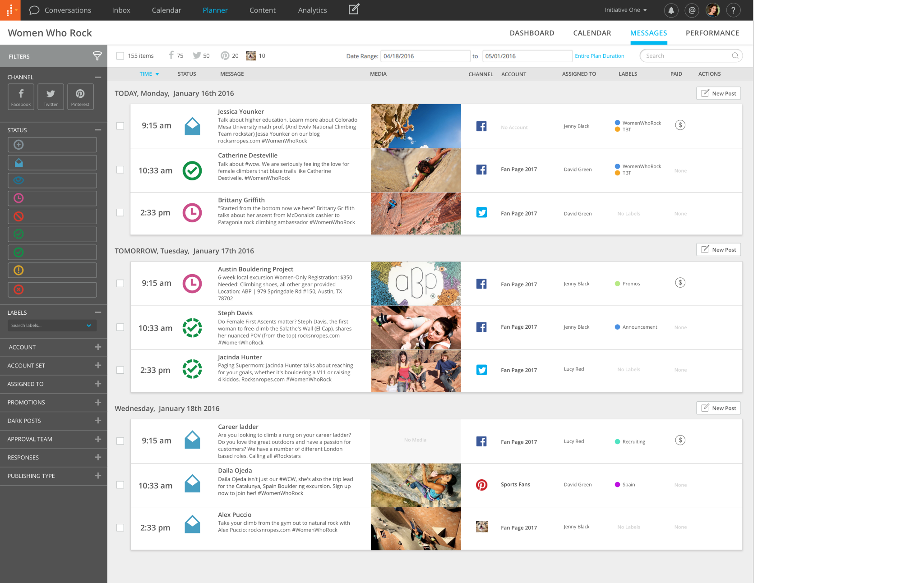Filter by Twitter channel
The width and height of the screenshot is (924, 583).
click(x=51, y=96)
